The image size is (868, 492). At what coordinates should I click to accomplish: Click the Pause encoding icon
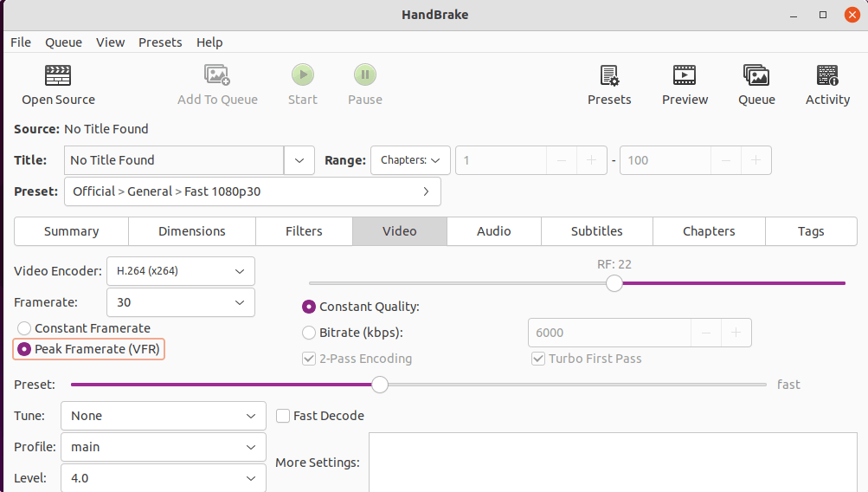pos(364,75)
